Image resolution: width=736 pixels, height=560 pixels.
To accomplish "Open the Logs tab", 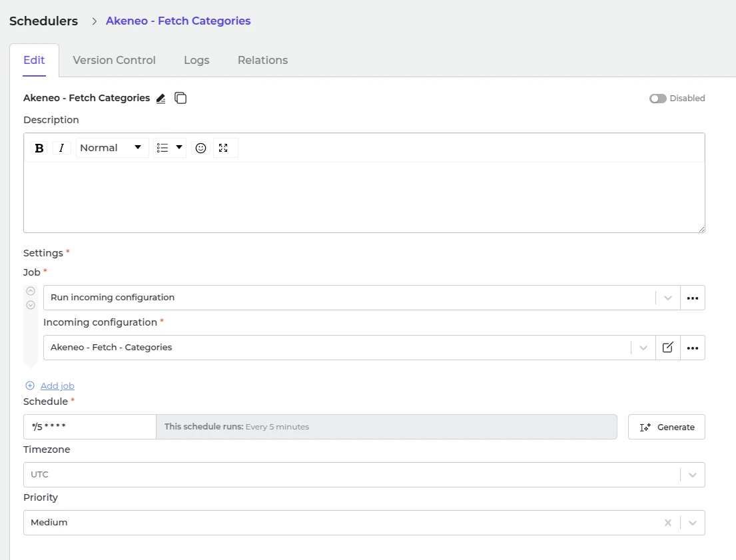I will coord(196,60).
